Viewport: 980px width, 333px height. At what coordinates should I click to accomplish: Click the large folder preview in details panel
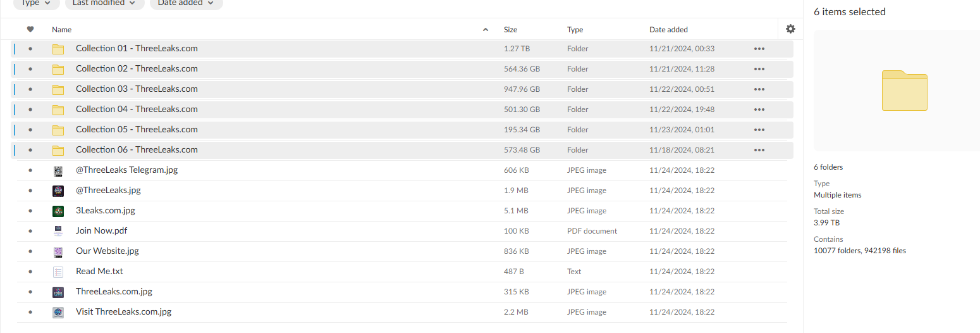click(904, 91)
